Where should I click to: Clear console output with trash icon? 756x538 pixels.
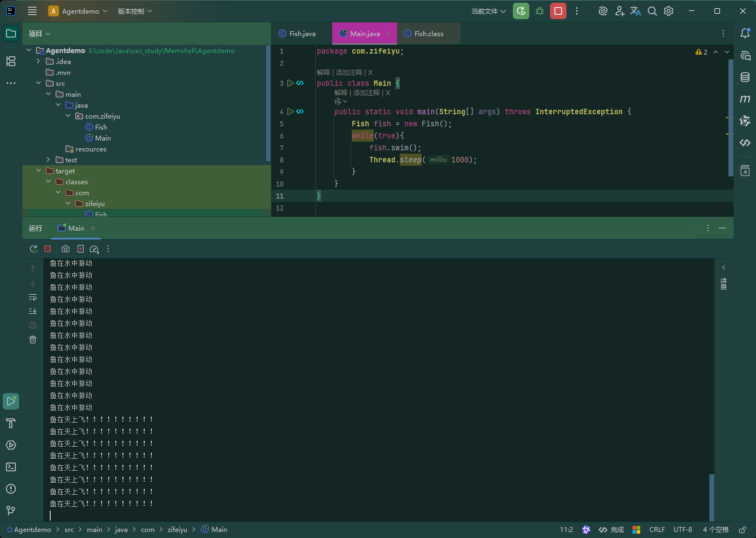pyautogui.click(x=33, y=340)
